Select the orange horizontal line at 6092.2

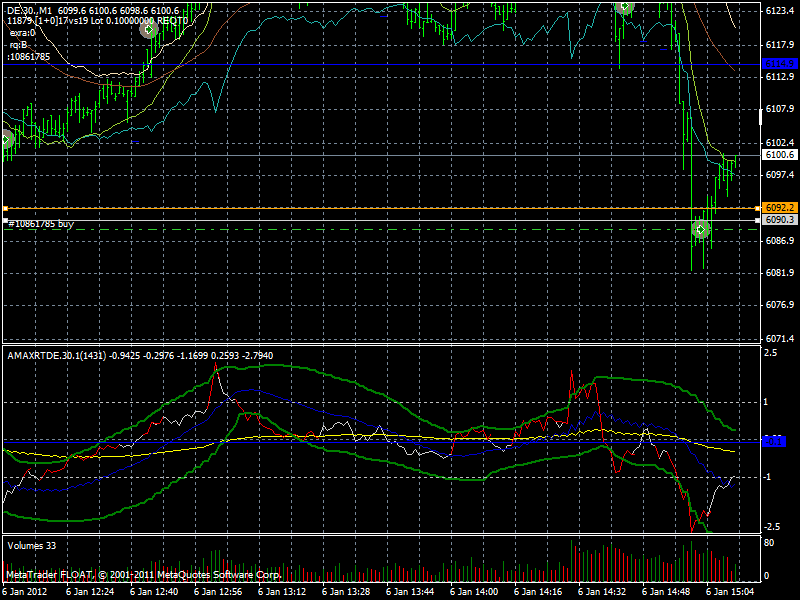tap(400, 208)
